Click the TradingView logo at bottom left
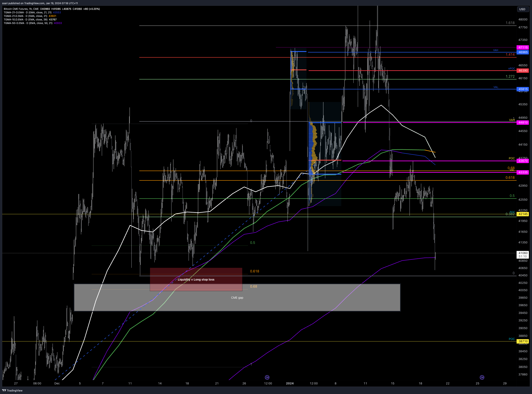Viewport: 532px width, 394px height. coord(12,390)
